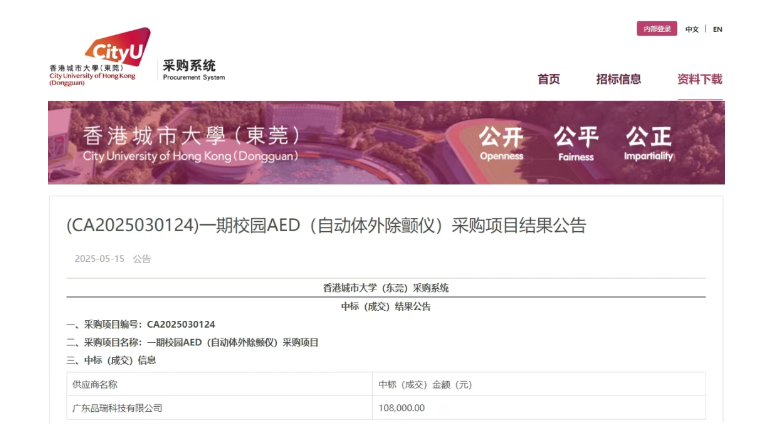This screenshot has height=441, width=775.
Task: Open the 招标信息 tender information menu
Action: coord(618,80)
